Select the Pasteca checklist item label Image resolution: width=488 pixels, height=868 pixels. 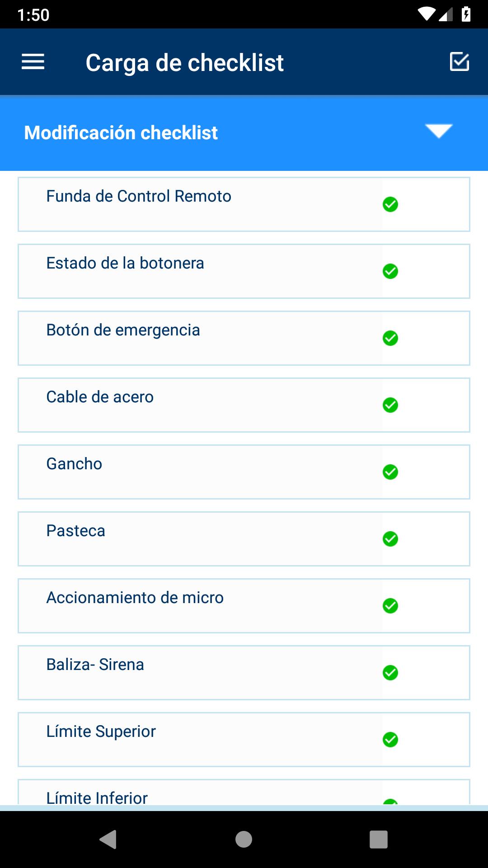click(x=76, y=531)
